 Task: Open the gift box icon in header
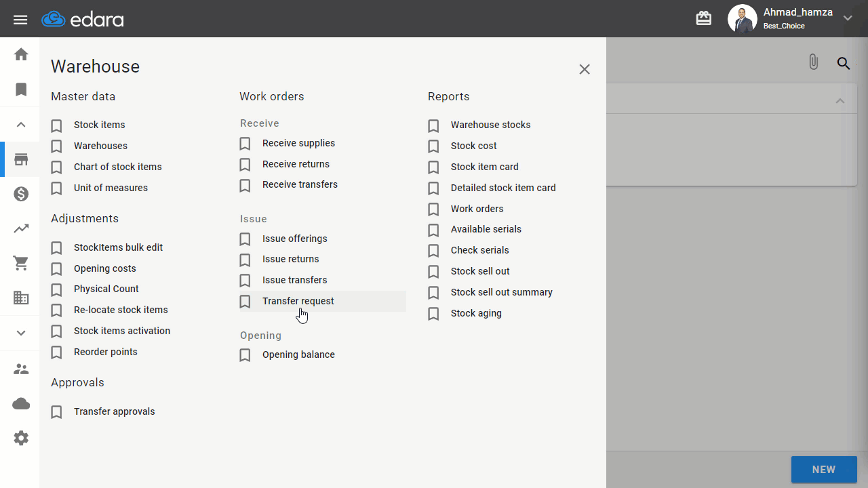[x=704, y=19]
